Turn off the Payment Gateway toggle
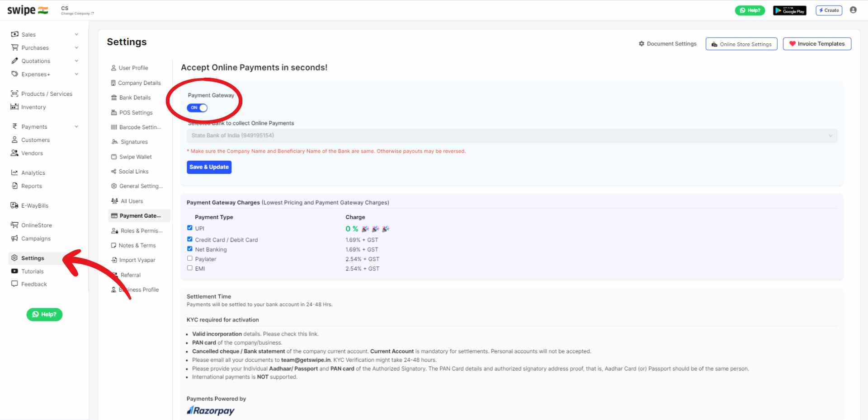The height and width of the screenshot is (420, 868). coord(197,108)
